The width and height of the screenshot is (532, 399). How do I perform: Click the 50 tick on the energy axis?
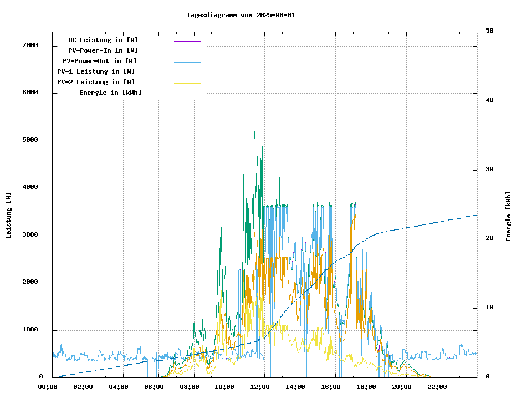tap(489, 31)
